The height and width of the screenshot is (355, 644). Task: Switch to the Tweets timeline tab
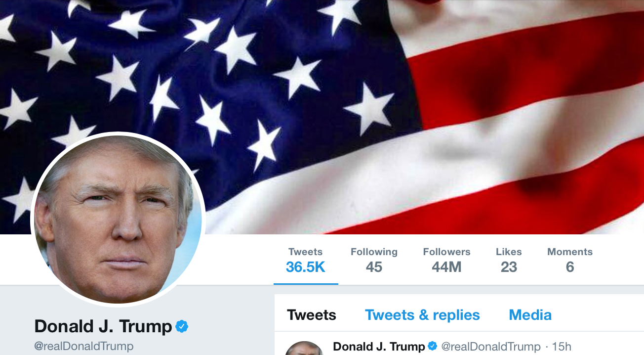pos(312,315)
